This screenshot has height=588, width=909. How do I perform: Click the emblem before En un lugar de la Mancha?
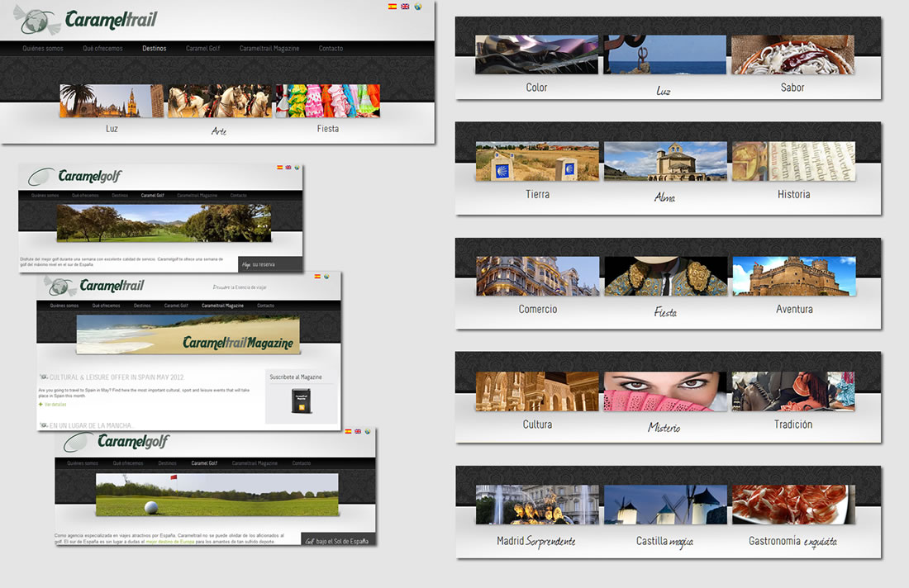pyautogui.click(x=44, y=425)
